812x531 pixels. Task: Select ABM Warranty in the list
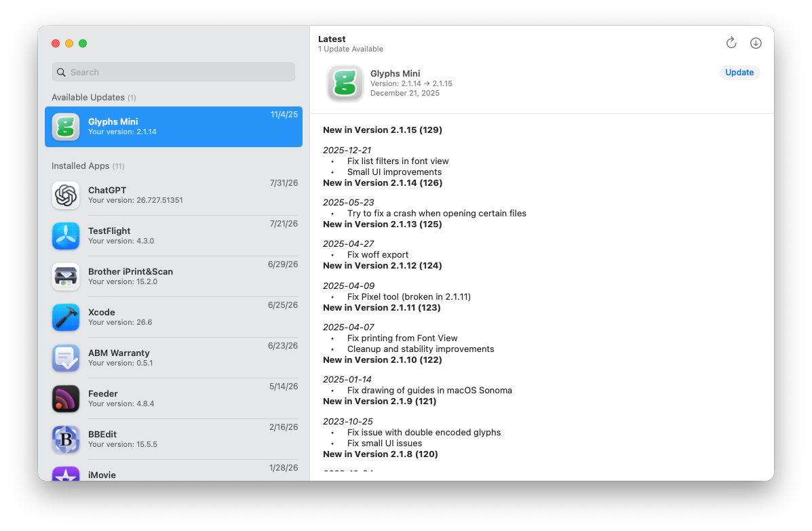(174, 358)
